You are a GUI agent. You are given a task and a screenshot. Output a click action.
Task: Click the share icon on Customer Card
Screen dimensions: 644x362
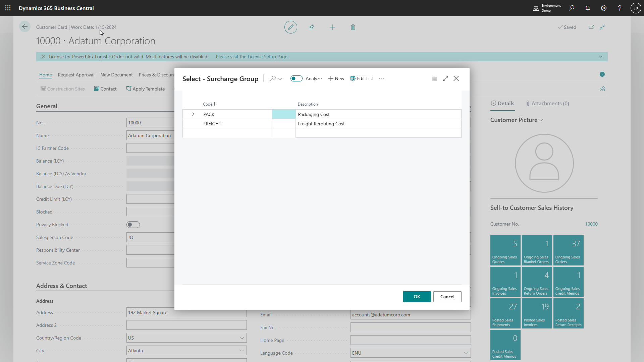[312, 27]
